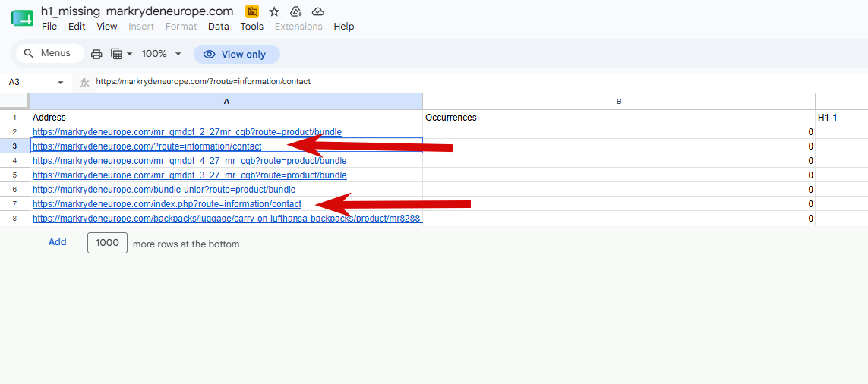Open the filter views icon

116,54
